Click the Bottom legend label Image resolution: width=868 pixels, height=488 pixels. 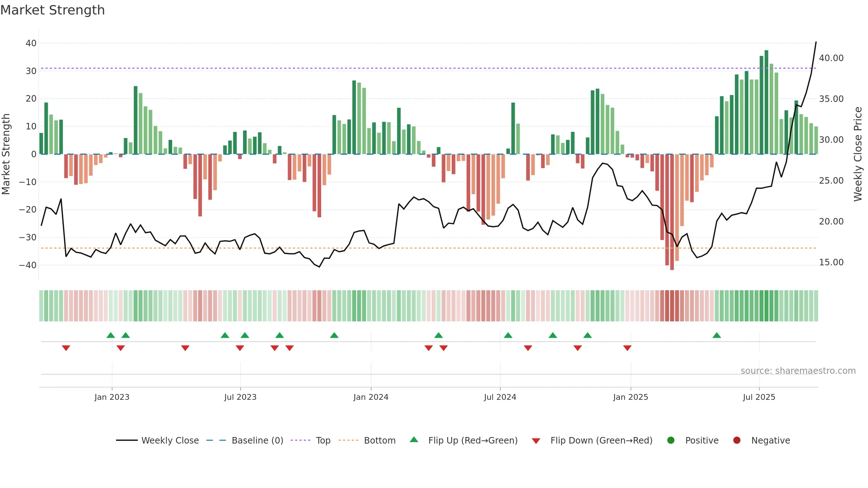pyautogui.click(x=380, y=440)
